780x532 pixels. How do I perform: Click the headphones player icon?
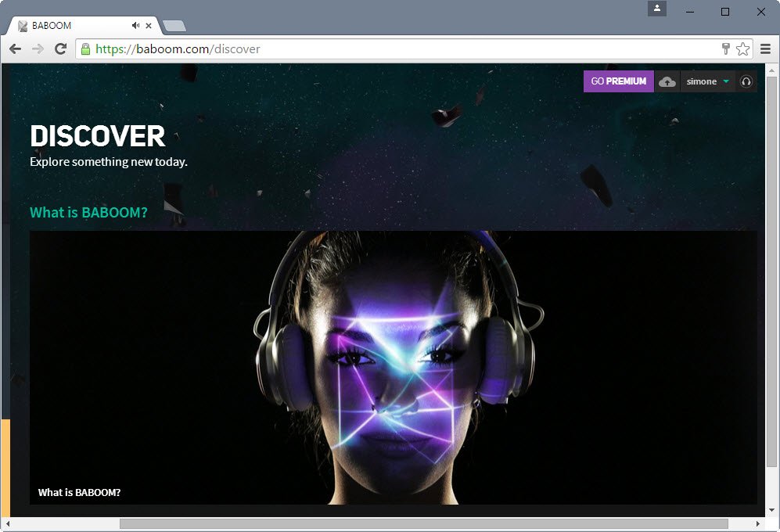click(x=746, y=81)
